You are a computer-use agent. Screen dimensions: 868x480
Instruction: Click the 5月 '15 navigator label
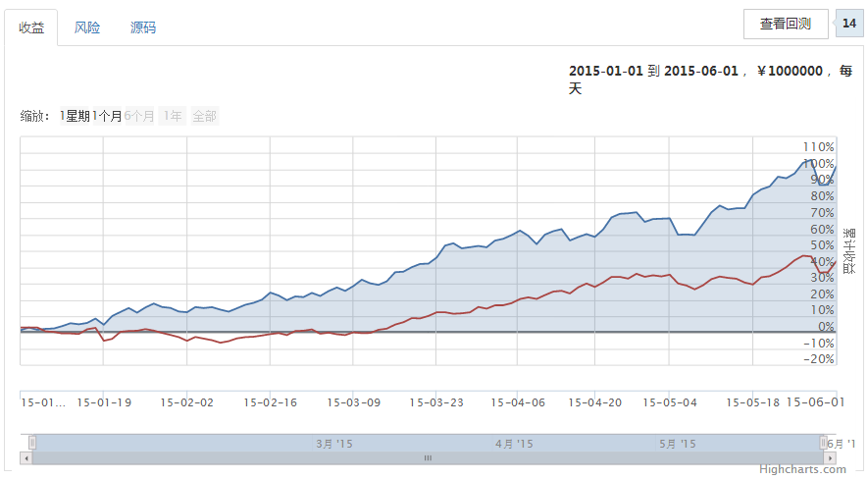[x=678, y=444]
